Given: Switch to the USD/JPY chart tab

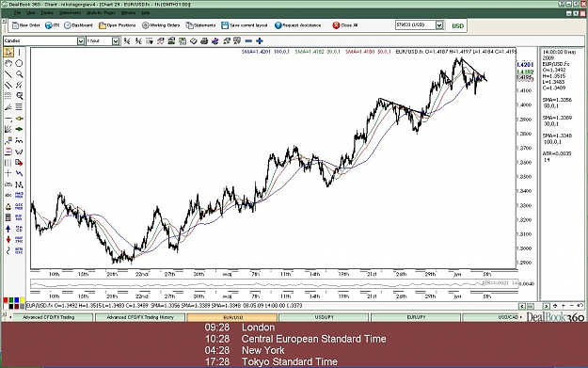Looking at the screenshot, I should [x=324, y=317].
